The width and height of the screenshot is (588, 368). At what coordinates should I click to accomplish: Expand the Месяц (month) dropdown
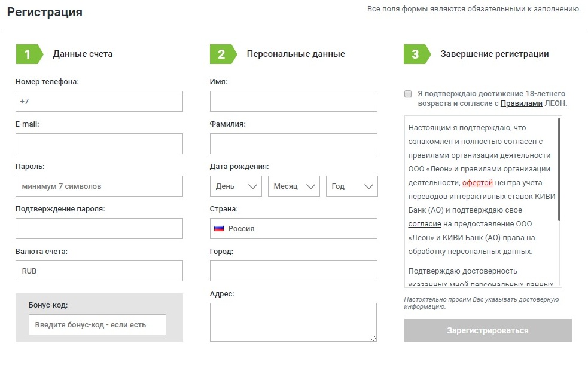click(294, 186)
